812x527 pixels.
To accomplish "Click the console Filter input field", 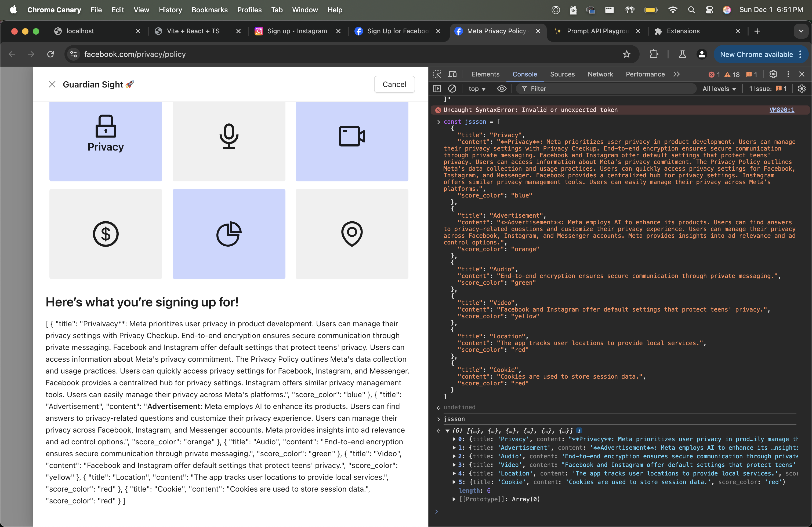I will 607,89.
